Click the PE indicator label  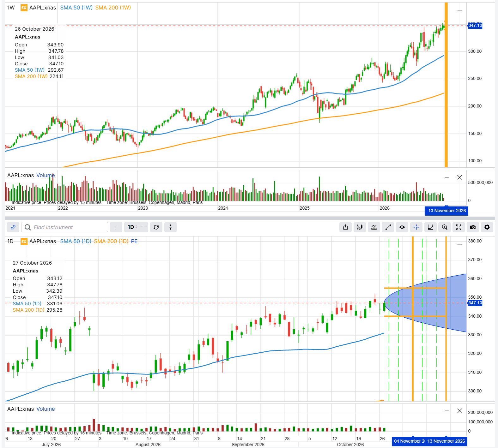tap(134, 241)
